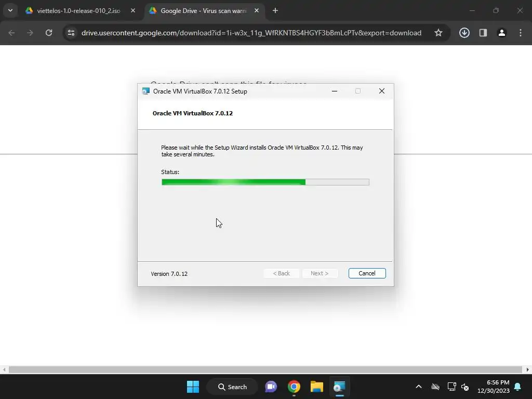The height and width of the screenshot is (399, 532).
Task: Click the Oracle VM VirtualBox 7.0.12 heading
Action: [x=192, y=113]
